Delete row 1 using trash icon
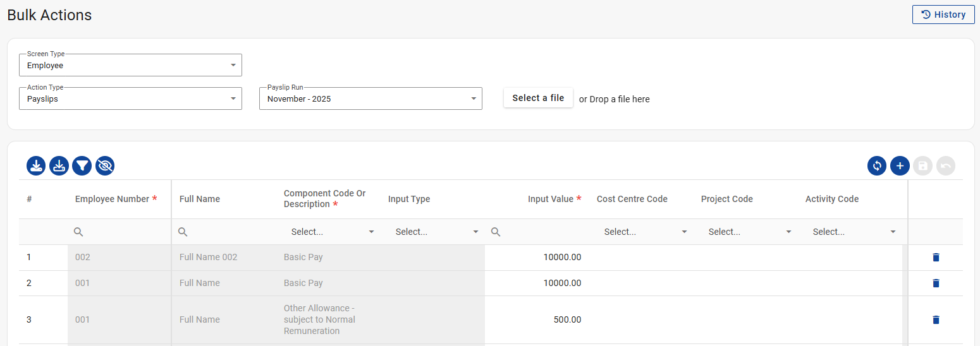This screenshot has height=346, width=980. (936, 258)
